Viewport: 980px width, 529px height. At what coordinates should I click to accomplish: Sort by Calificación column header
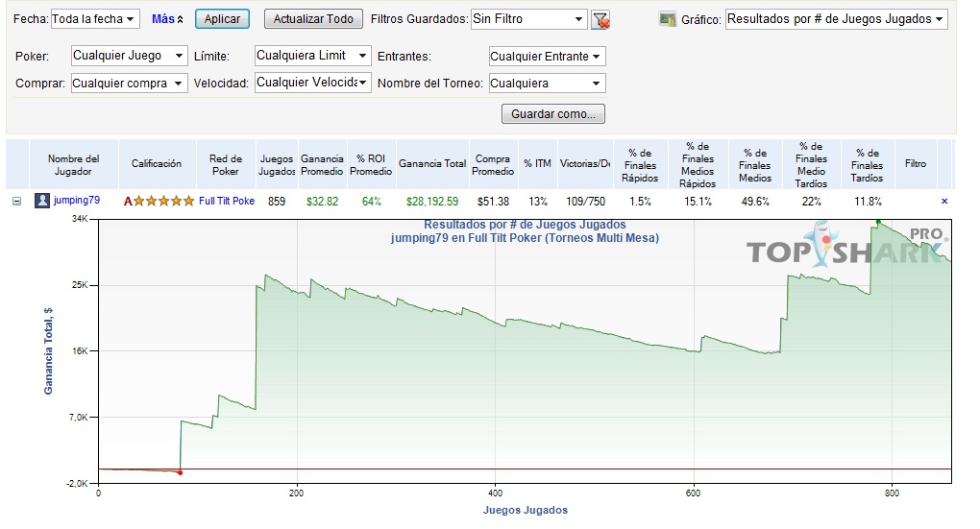(157, 163)
